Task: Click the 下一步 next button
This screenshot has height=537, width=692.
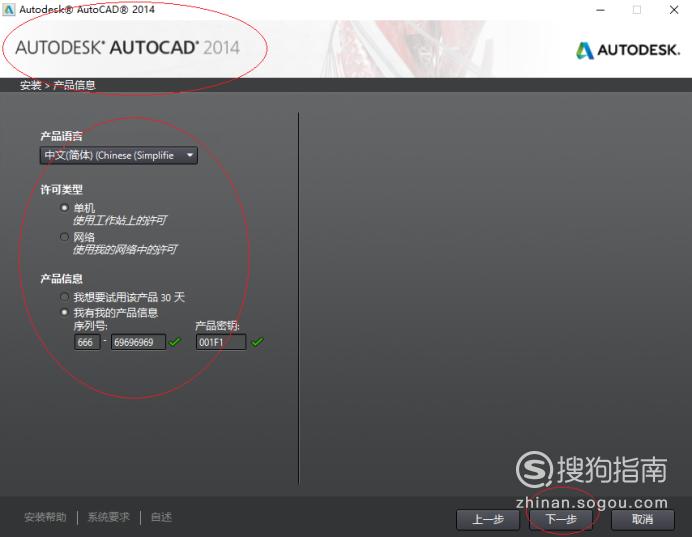Action: click(x=561, y=519)
